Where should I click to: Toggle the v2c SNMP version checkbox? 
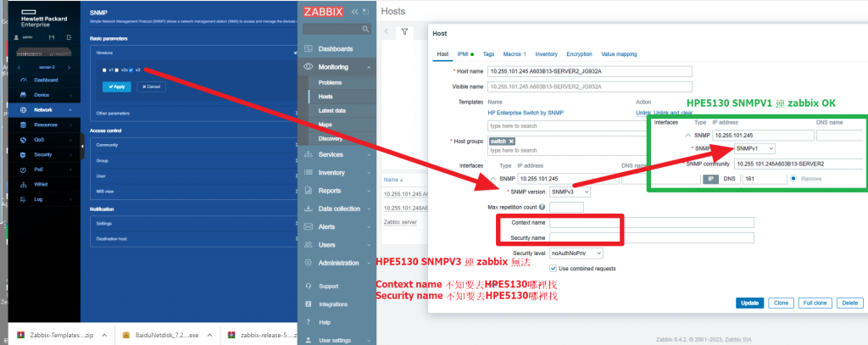click(117, 70)
